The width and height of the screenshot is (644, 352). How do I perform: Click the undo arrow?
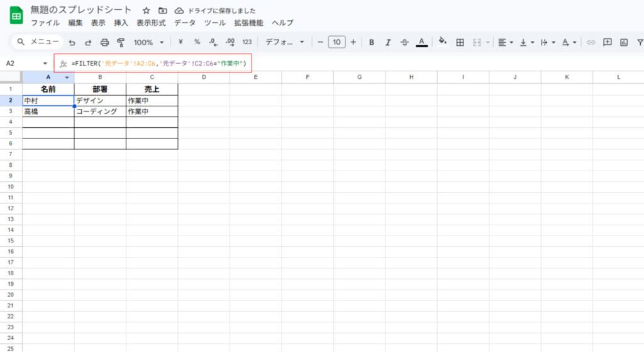pos(72,42)
